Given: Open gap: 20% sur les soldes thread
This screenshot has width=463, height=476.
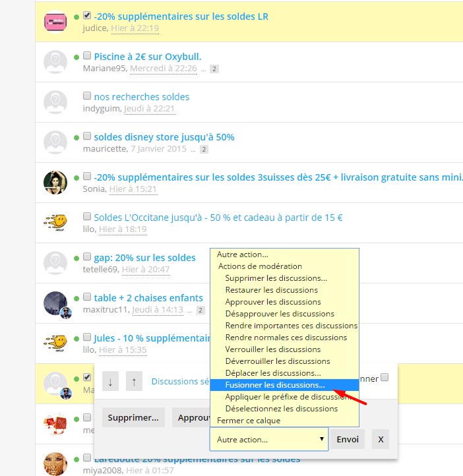Looking at the screenshot, I should [x=145, y=258].
